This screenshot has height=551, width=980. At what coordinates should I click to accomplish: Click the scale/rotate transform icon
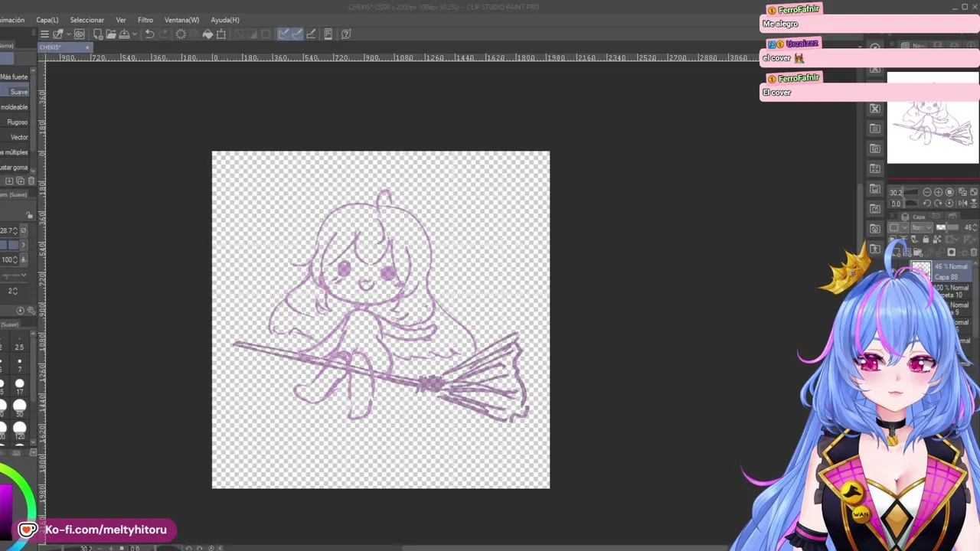[x=221, y=34]
